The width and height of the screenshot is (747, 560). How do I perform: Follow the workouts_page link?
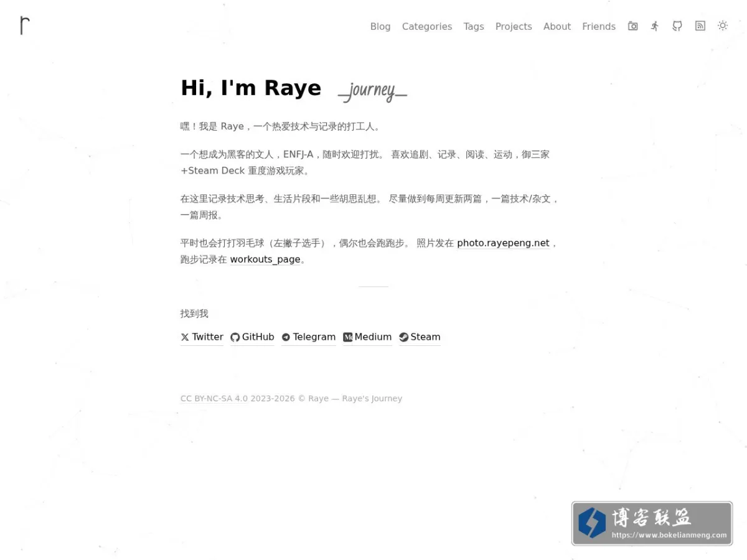[x=265, y=259]
